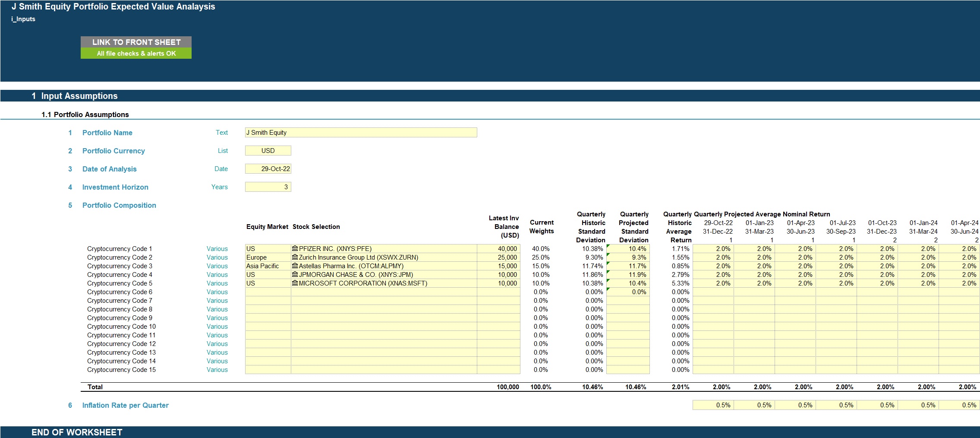Click the i_Inputs sheet label
The image size is (980, 438).
coord(23,19)
